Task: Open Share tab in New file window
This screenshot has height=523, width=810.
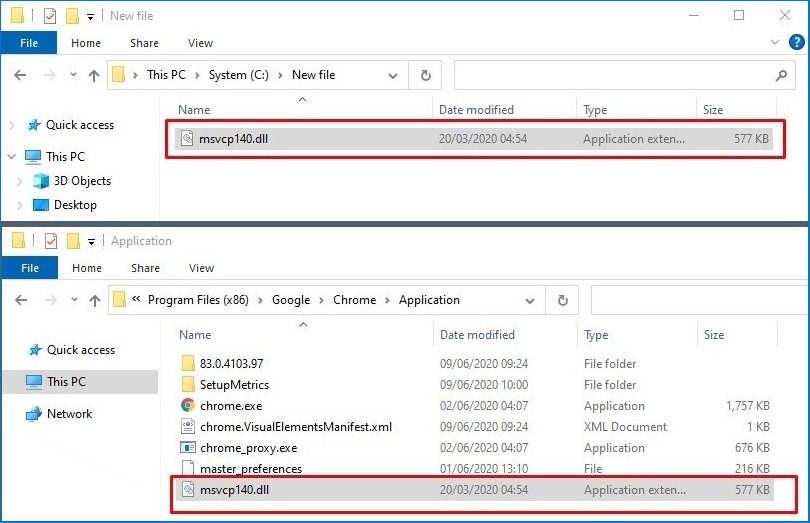Action: [144, 43]
